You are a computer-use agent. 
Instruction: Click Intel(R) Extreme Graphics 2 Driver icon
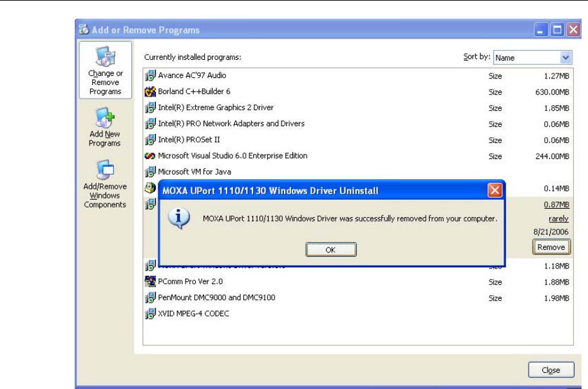point(150,108)
